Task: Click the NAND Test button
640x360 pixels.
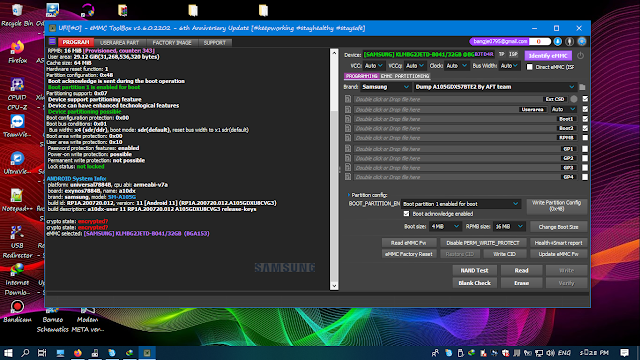Action: click(474, 270)
